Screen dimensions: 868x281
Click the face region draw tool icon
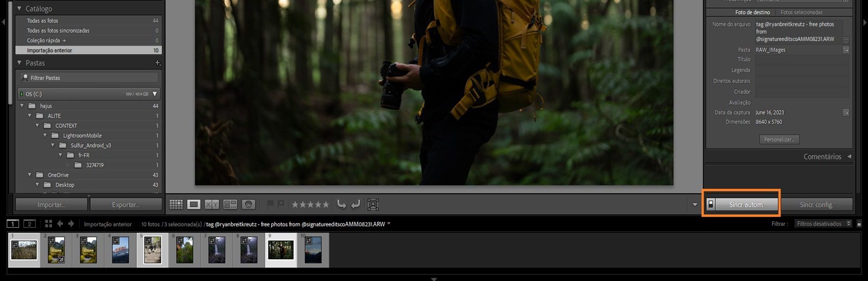[373, 205]
